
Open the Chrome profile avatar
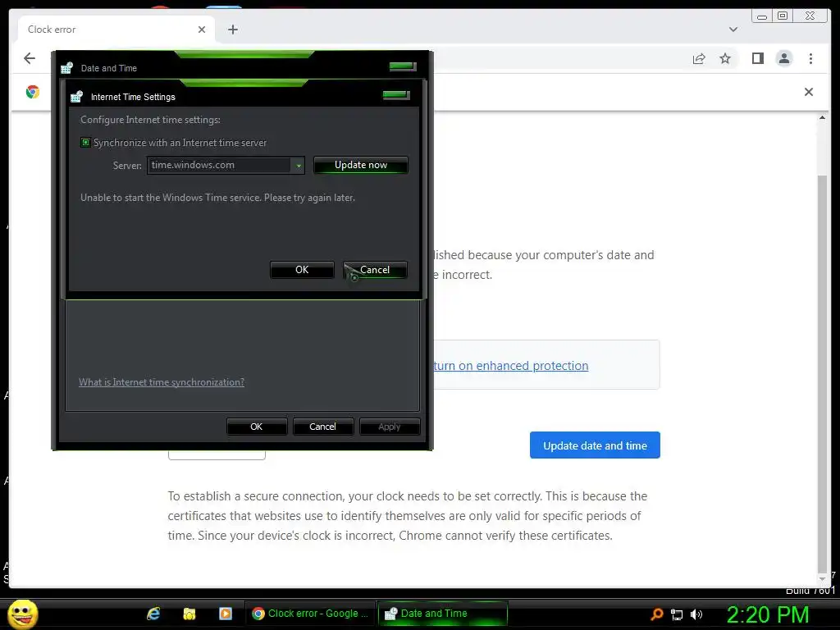click(783, 58)
